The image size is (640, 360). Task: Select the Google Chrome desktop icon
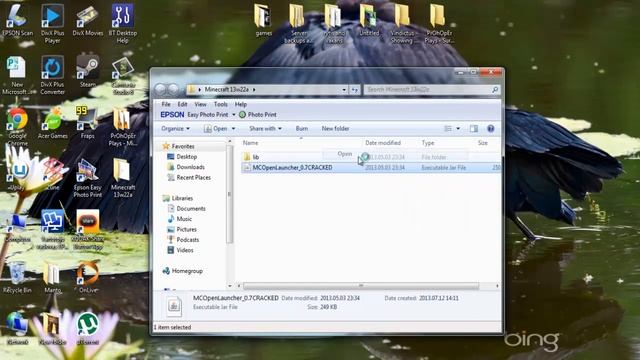coord(18,127)
